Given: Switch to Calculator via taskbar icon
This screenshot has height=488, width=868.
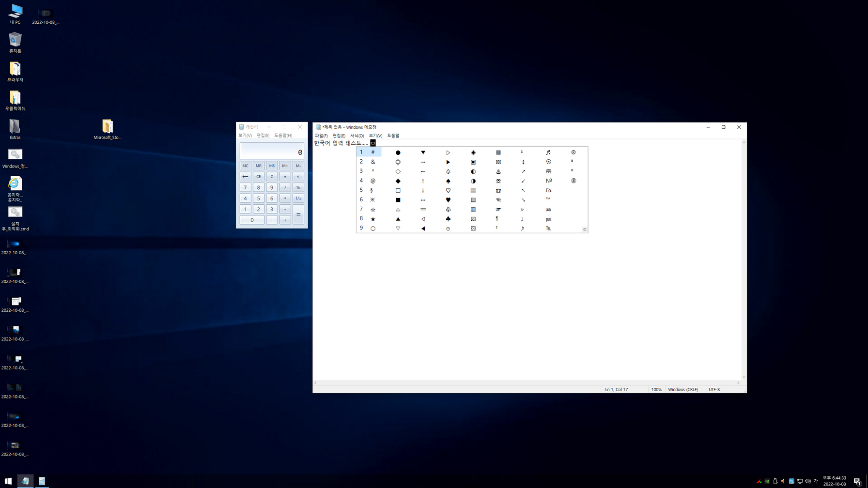Looking at the screenshot, I should coord(42,481).
